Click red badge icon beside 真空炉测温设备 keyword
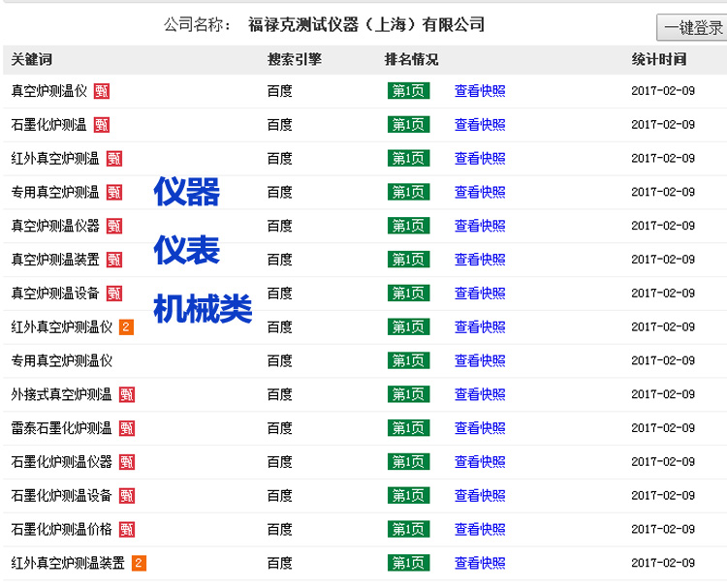The image size is (727, 588). click(114, 294)
